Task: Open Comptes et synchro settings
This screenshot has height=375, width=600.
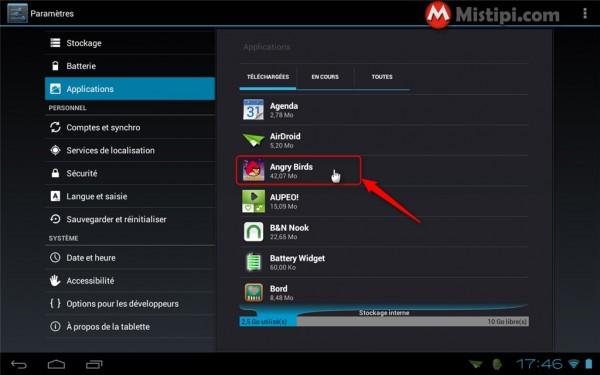Action: (130, 127)
